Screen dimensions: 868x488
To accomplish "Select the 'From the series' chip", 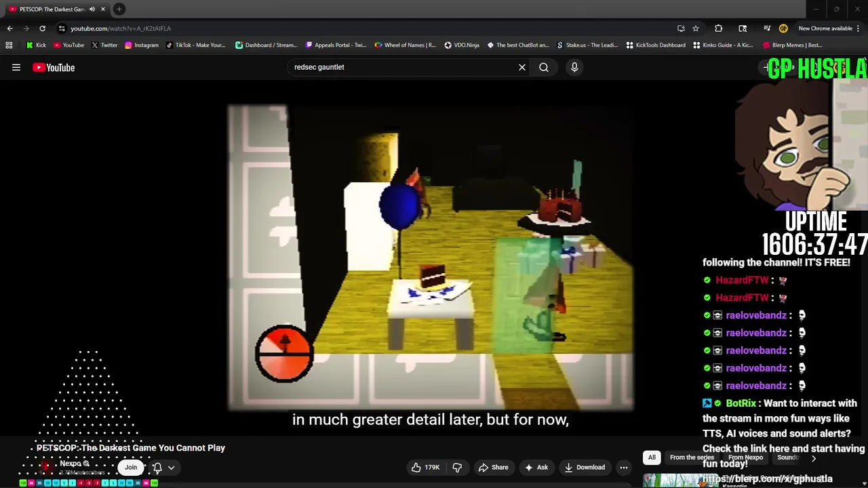I will (x=692, y=457).
